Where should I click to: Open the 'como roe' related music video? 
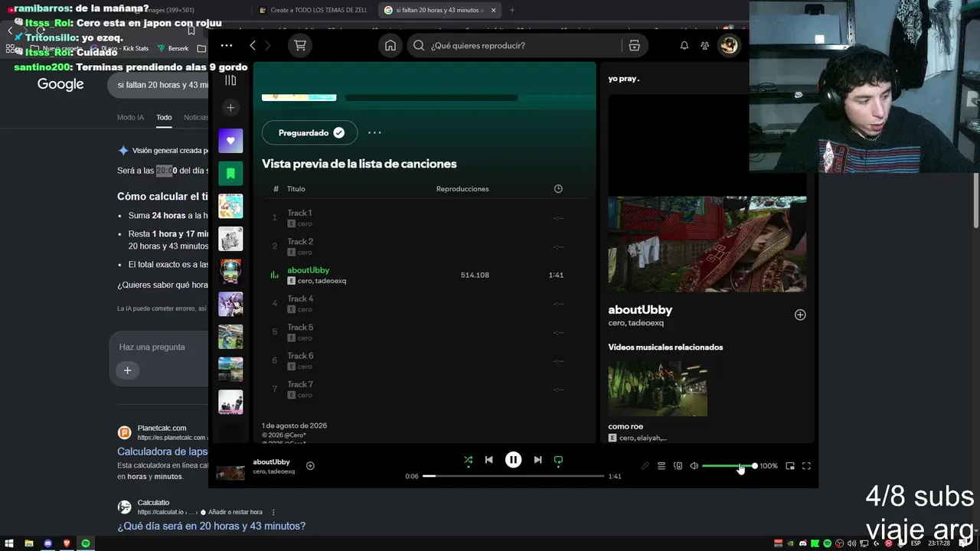coord(658,389)
